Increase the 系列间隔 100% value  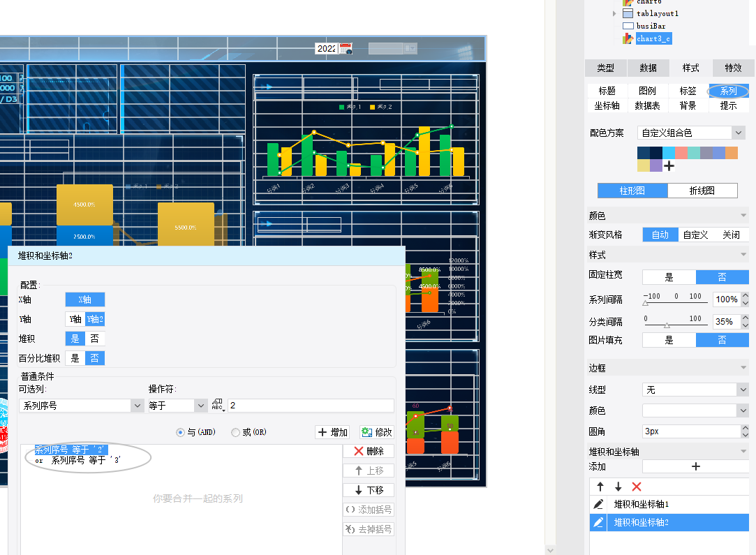(746, 295)
